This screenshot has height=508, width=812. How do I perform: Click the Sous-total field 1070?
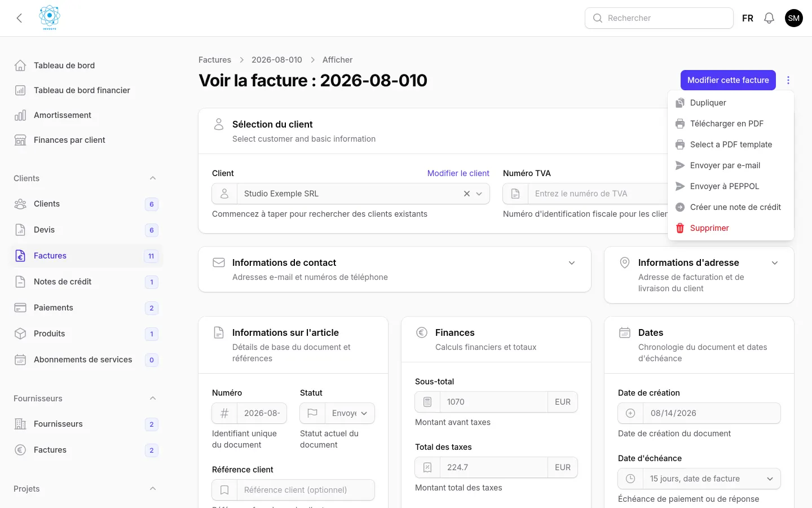coord(494,402)
